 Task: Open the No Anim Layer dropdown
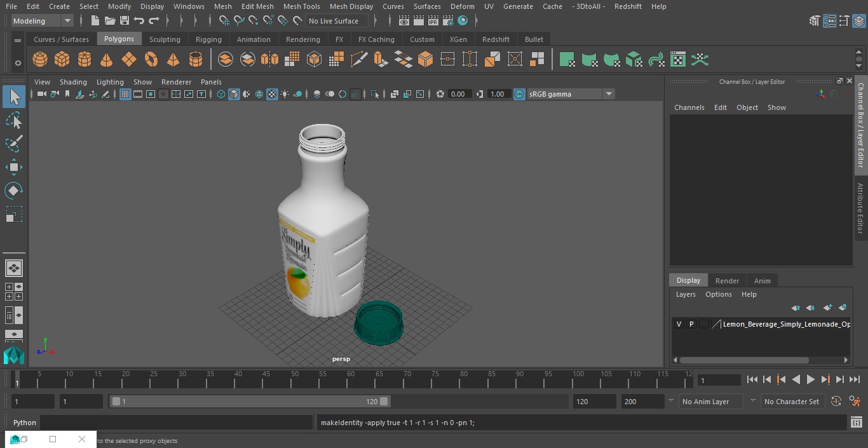click(712, 402)
